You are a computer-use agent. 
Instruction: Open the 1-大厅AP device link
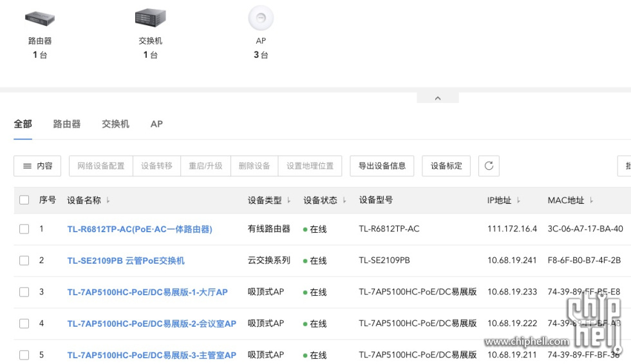(x=147, y=292)
